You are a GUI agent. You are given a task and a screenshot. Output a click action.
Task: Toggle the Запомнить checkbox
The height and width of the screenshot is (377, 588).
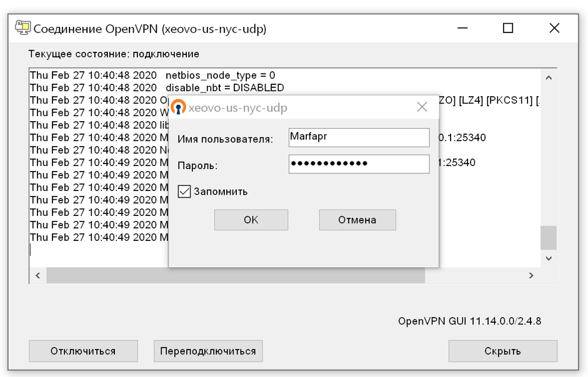tap(184, 192)
